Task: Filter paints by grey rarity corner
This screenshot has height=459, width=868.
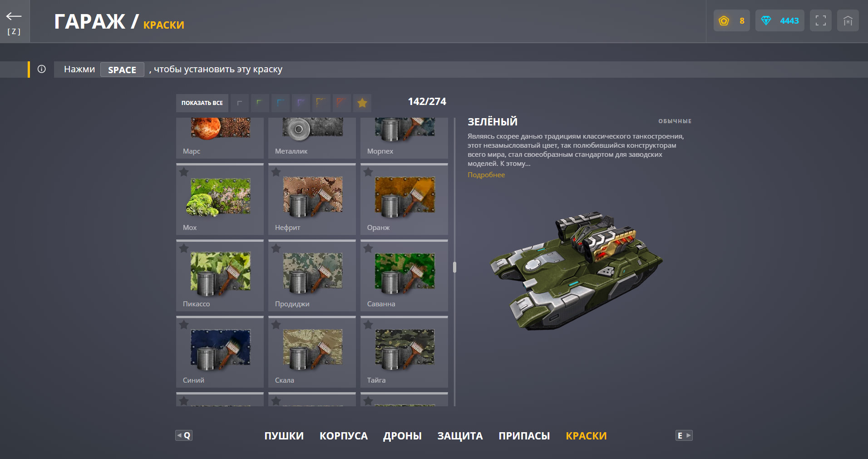Action: [240, 103]
